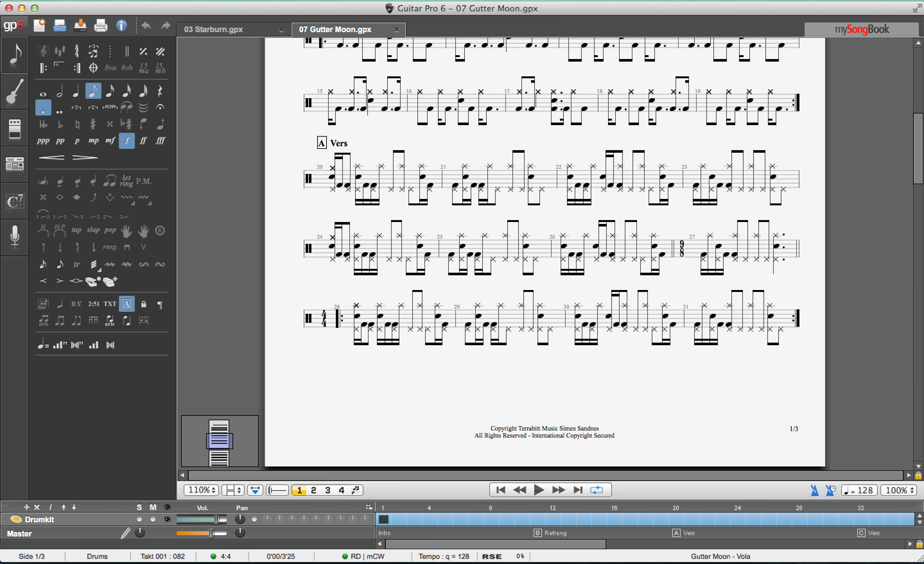
Task: Apply the sharp accidental
Action: click(93, 124)
